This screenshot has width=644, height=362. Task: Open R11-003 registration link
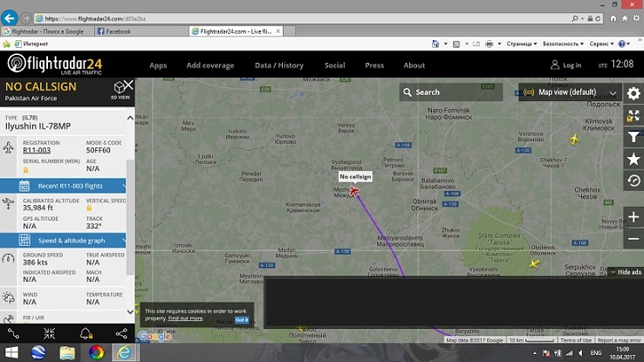click(x=37, y=150)
